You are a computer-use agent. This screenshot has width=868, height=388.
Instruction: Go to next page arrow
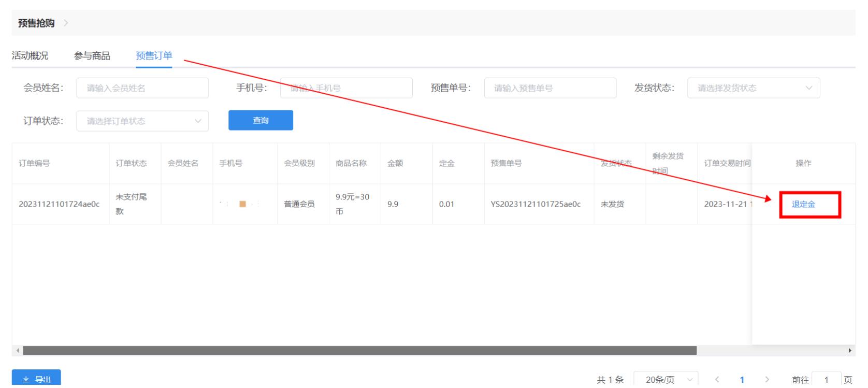click(767, 380)
